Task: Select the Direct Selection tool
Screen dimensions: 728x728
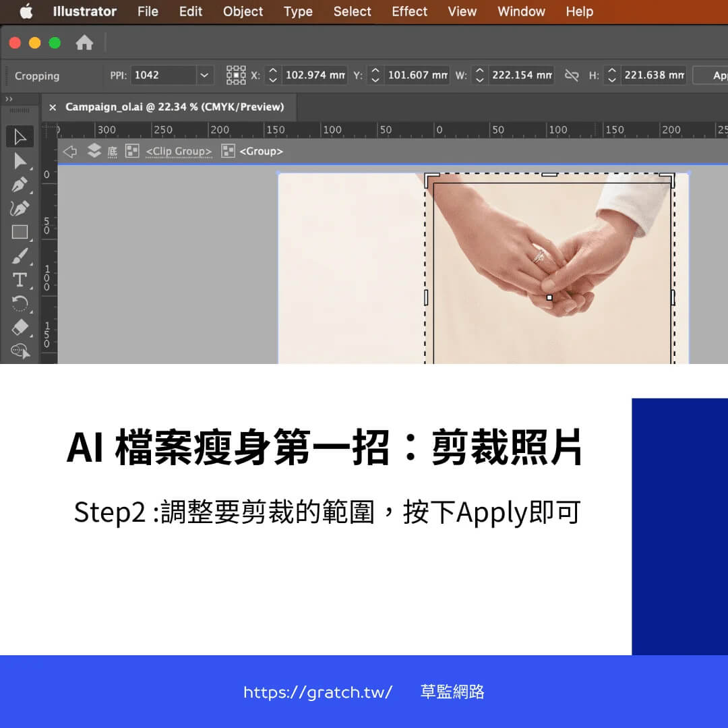Action: point(20,161)
